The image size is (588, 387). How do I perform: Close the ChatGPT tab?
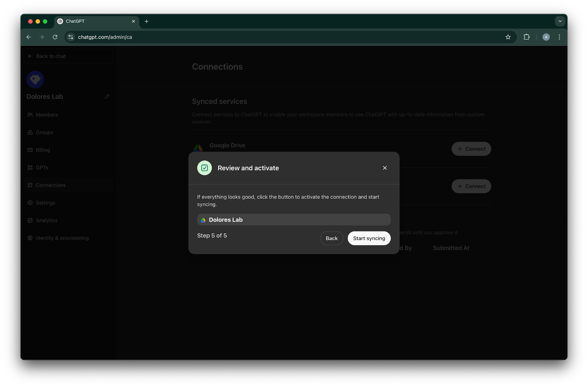click(133, 21)
